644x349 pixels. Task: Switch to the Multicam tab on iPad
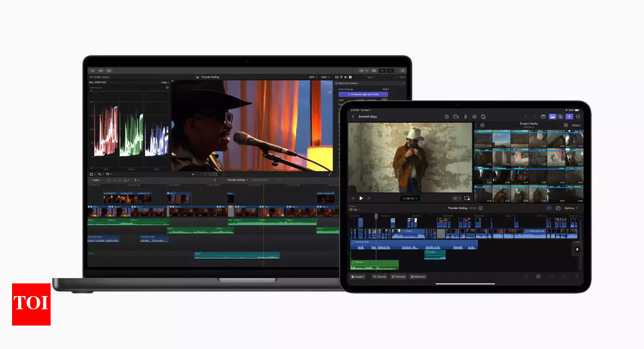[x=417, y=276]
